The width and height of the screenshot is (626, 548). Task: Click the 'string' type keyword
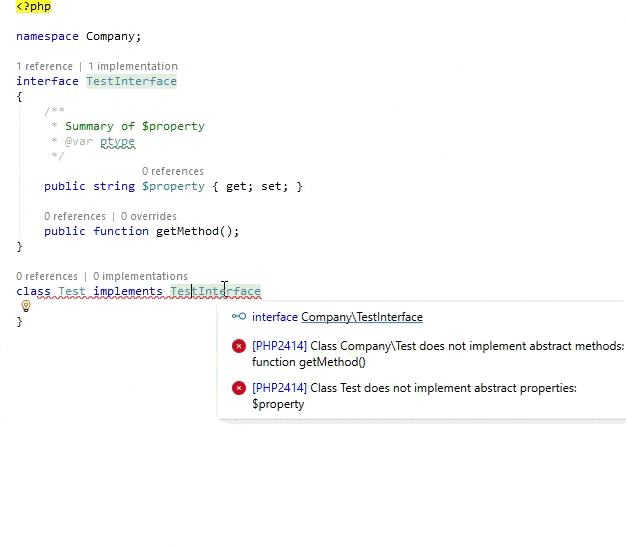click(x=114, y=186)
